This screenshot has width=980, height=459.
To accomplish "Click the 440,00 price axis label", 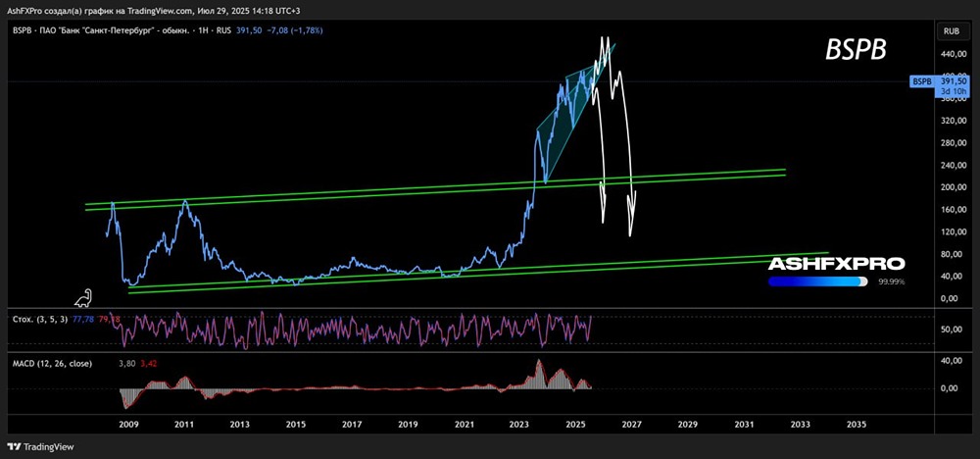I will point(953,55).
